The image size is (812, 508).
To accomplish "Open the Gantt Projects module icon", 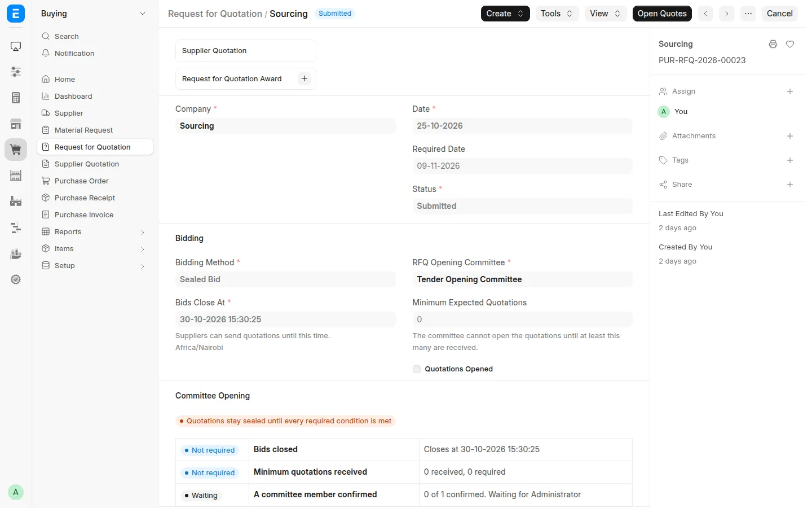I will tap(16, 227).
